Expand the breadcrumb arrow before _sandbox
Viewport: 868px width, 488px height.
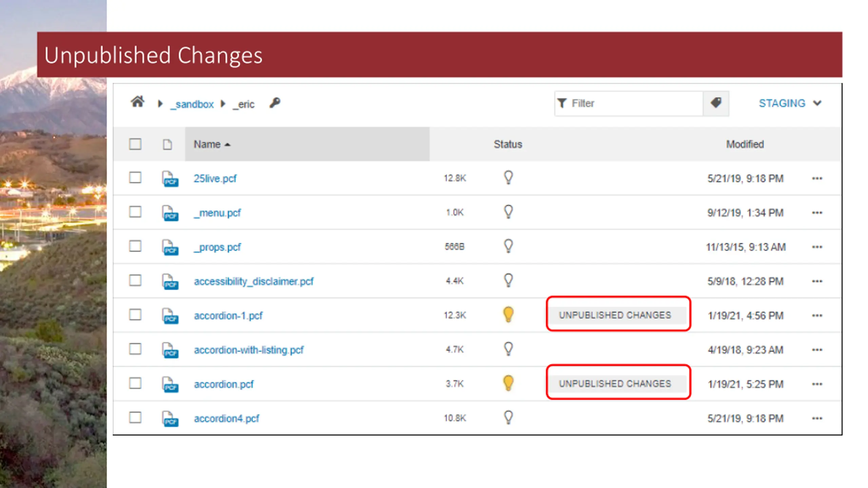click(160, 104)
